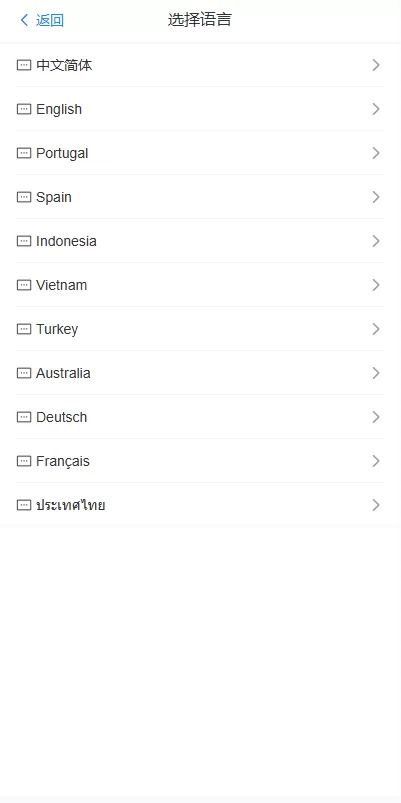
Task: Click the icon left of Spain
Action: (x=24, y=197)
